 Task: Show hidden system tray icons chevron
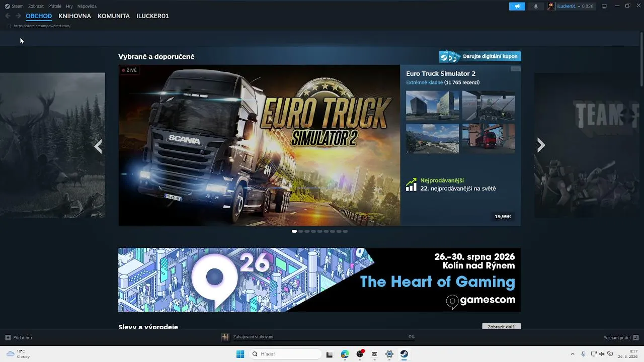[572, 354]
